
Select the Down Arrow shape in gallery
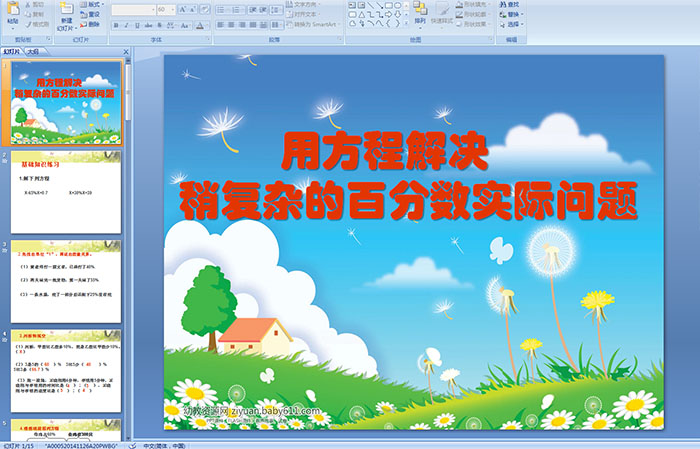pos(398,15)
